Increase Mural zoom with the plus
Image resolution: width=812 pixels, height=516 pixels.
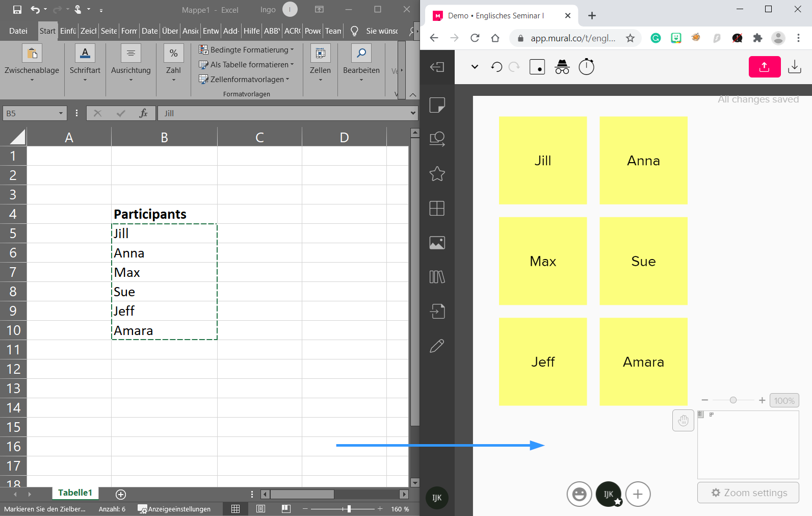[762, 400]
